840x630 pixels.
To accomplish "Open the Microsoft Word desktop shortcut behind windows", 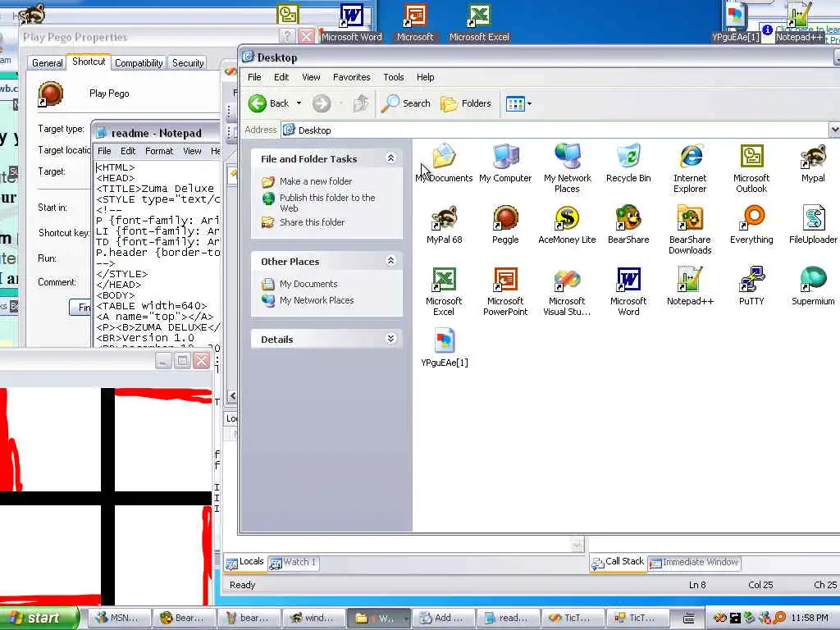I will pyautogui.click(x=352, y=23).
